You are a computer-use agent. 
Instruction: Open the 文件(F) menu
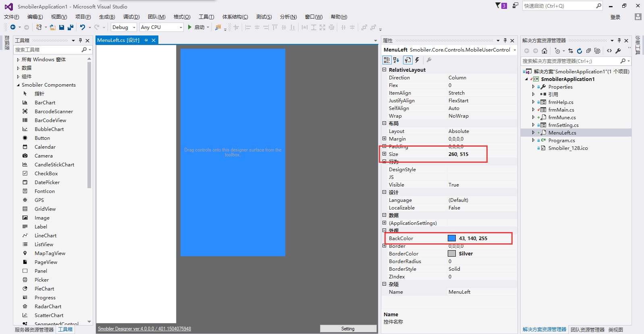(x=12, y=17)
